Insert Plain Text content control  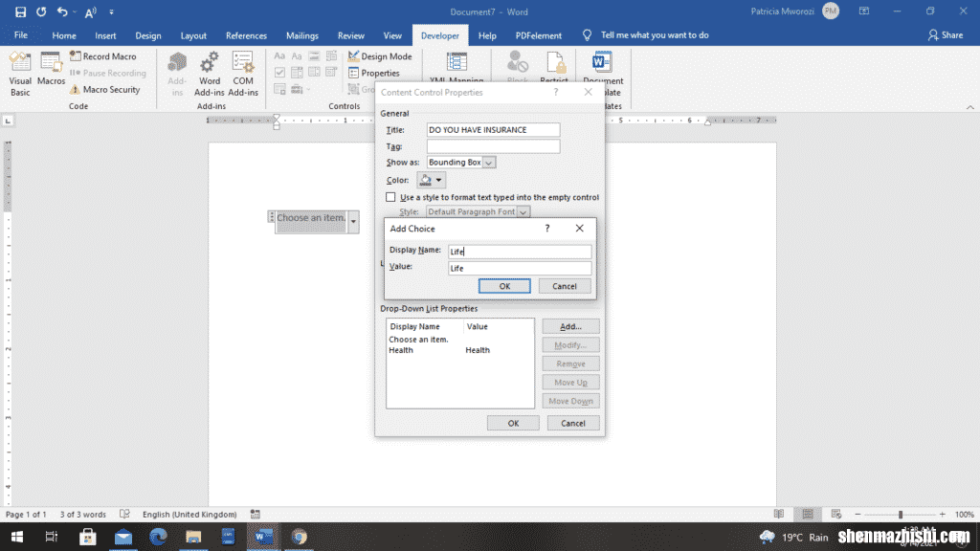pos(297,56)
